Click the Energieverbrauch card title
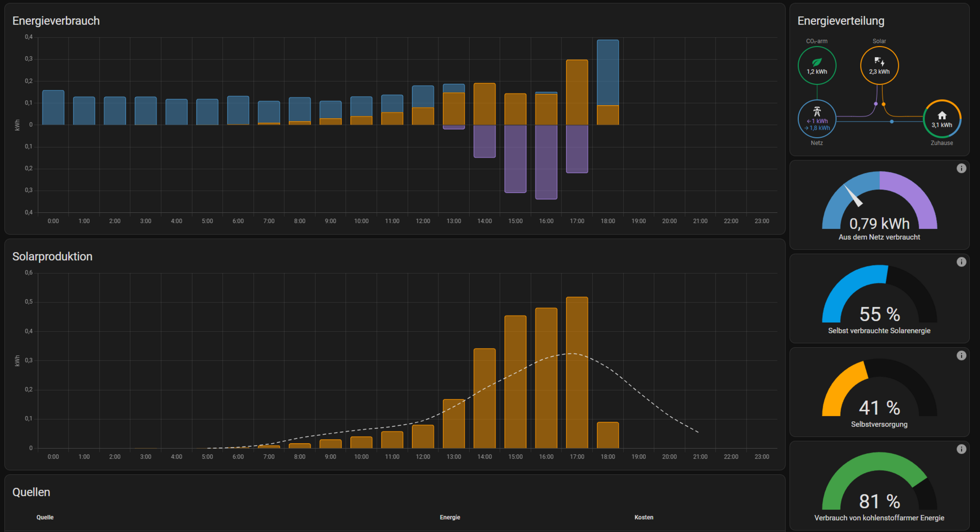Image resolution: width=980 pixels, height=532 pixels. pyautogui.click(x=56, y=21)
